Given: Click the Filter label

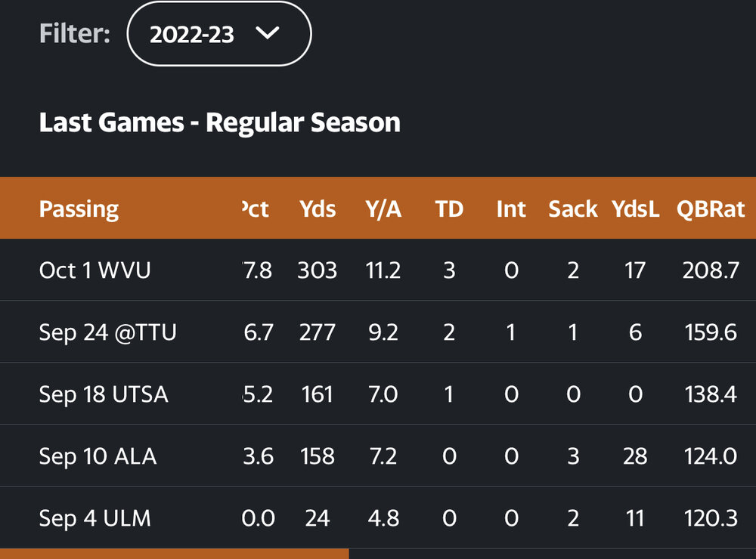Looking at the screenshot, I should point(74,34).
